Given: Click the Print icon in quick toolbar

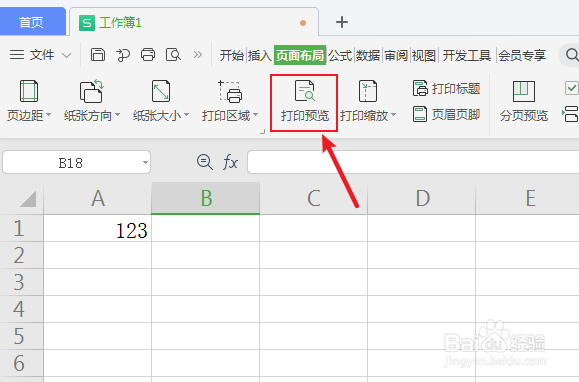Looking at the screenshot, I should click(x=148, y=55).
